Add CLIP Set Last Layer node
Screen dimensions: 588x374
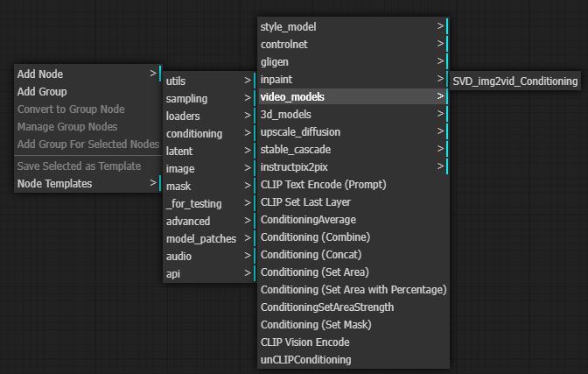pyautogui.click(x=353, y=202)
